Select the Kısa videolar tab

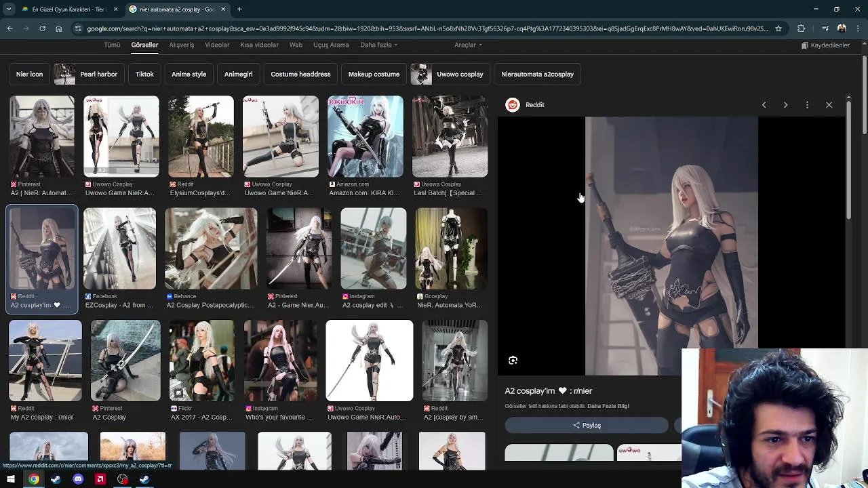coord(259,45)
